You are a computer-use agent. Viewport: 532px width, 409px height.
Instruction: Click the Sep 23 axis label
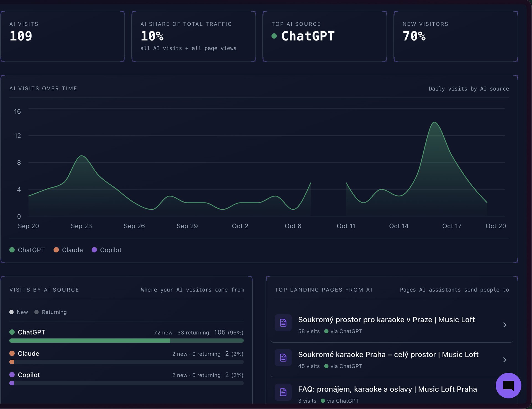click(81, 226)
